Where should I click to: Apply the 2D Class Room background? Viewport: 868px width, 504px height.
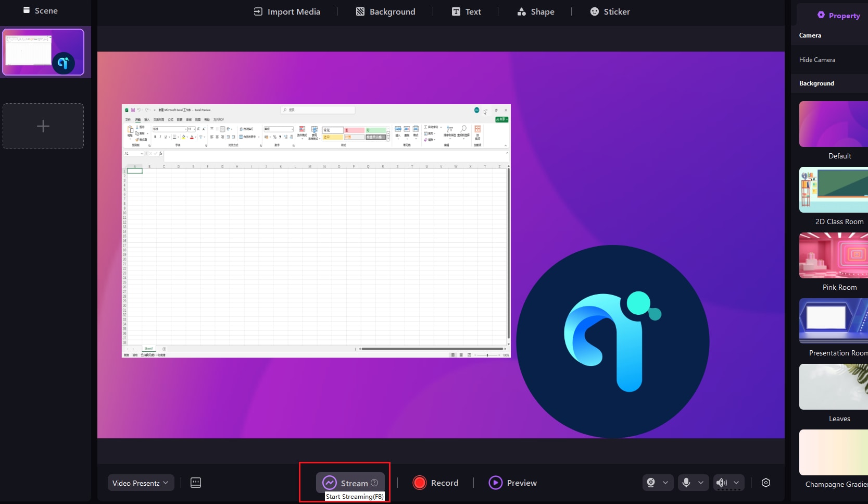[834, 190]
